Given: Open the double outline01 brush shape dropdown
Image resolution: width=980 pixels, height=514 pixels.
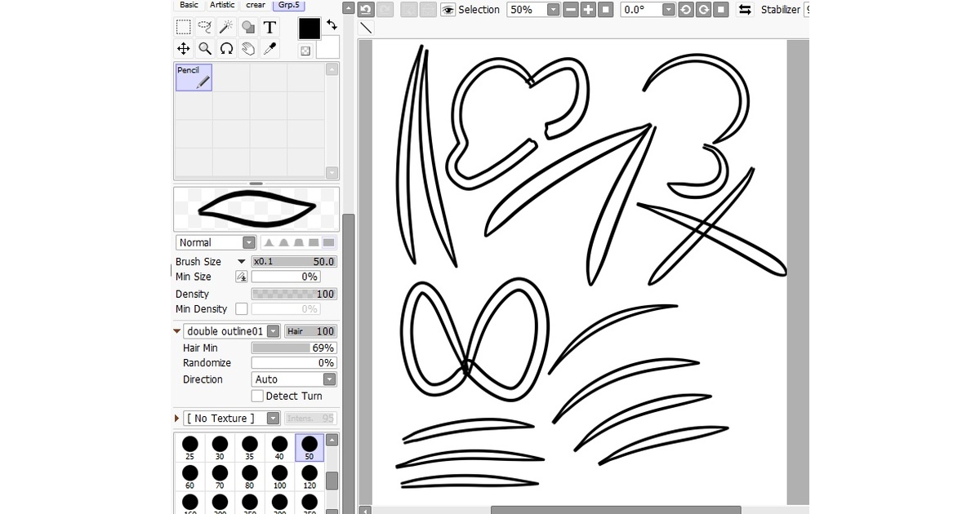Looking at the screenshot, I should pos(232,331).
